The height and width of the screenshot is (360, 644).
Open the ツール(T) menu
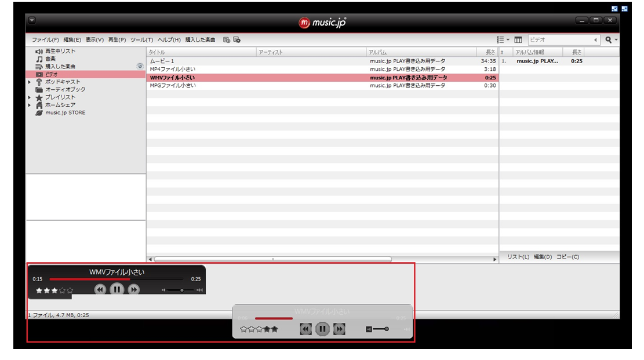[x=141, y=40]
